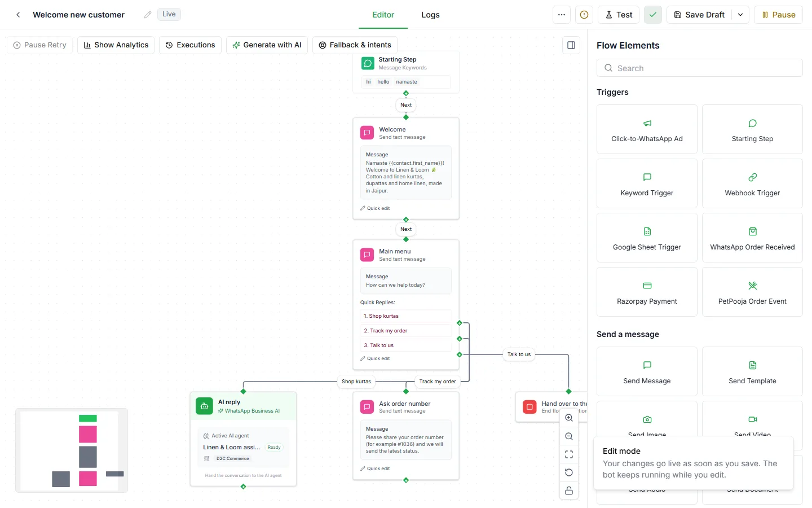Toggle canvas lock icon

[569, 491]
